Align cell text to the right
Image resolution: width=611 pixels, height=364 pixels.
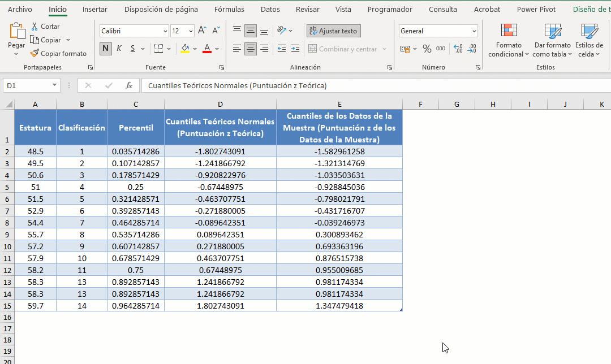click(x=264, y=49)
